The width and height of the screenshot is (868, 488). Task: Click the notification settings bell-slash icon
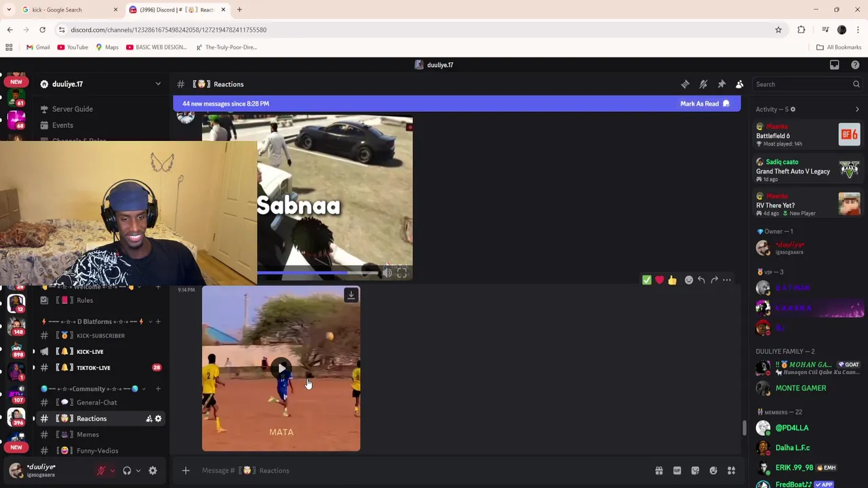(x=703, y=84)
